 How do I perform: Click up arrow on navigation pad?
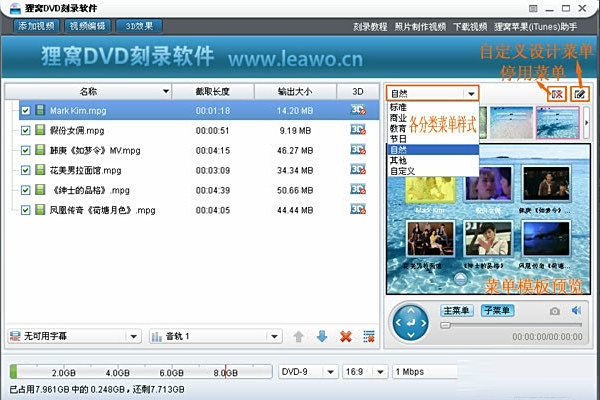coord(411,310)
